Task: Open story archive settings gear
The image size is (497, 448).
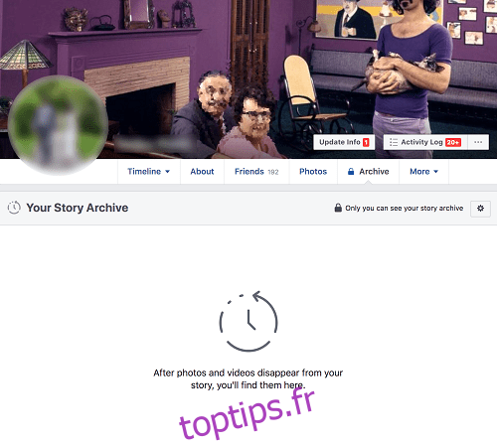Action: pyautogui.click(x=480, y=209)
